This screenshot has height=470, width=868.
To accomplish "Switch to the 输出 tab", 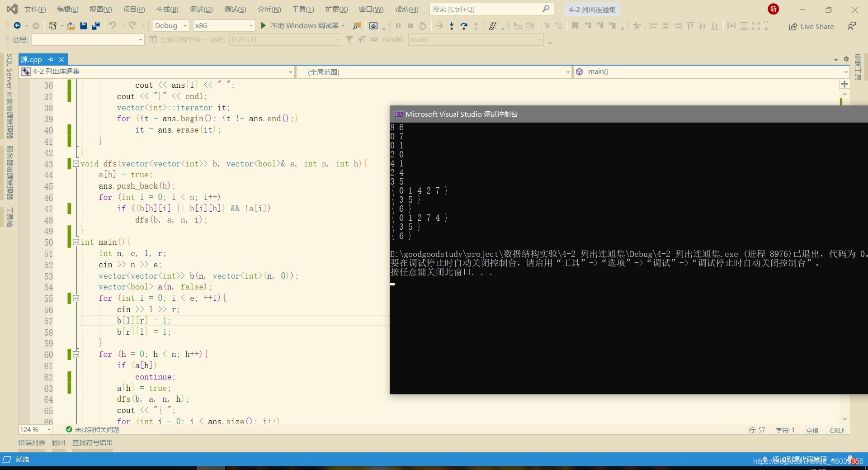I will [x=59, y=442].
